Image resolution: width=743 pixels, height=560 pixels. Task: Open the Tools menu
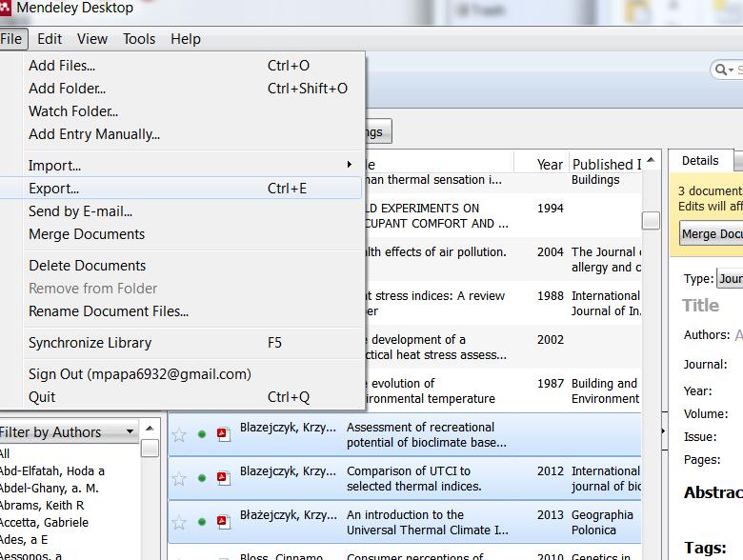click(x=139, y=39)
